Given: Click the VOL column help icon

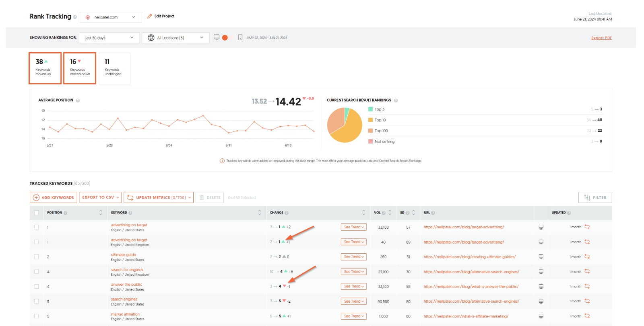Looking at the screenshot, I should 384,213.
